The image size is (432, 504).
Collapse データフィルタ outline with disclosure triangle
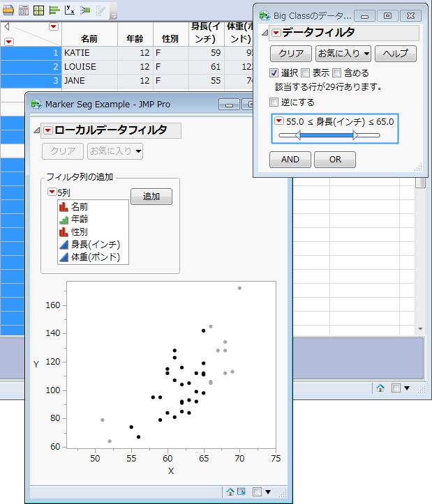click(265, 33)
